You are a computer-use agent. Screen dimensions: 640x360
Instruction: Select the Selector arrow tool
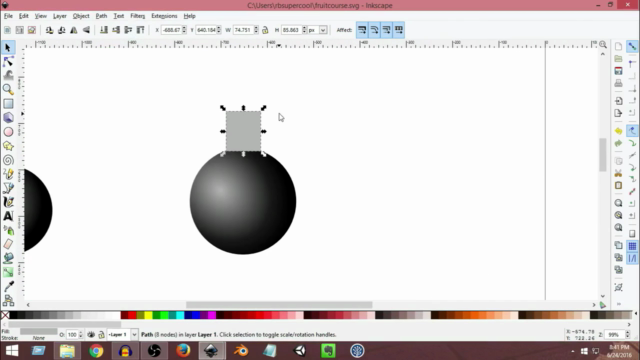point(8,48)
